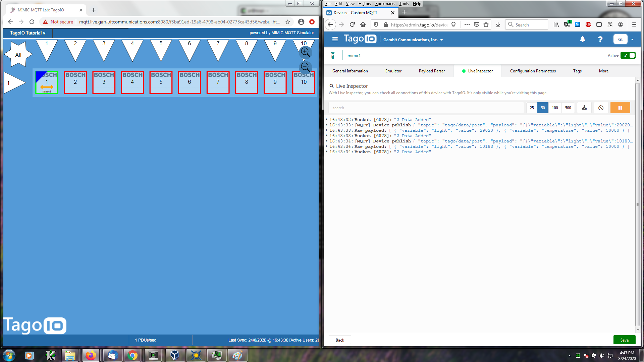Screen dimensions: 644x362
Task: Set log limit to 50
Action: coord(543,108)
